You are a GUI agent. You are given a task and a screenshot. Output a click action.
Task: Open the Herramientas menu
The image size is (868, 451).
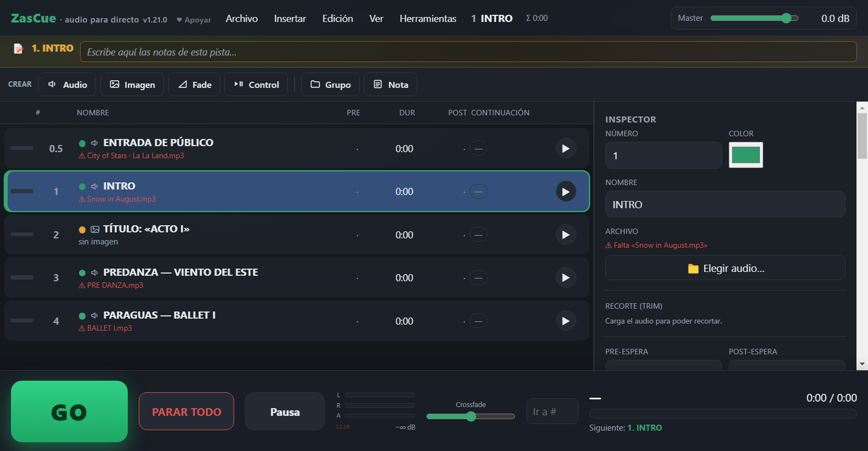pyautogui.click(x=428, y=19)
